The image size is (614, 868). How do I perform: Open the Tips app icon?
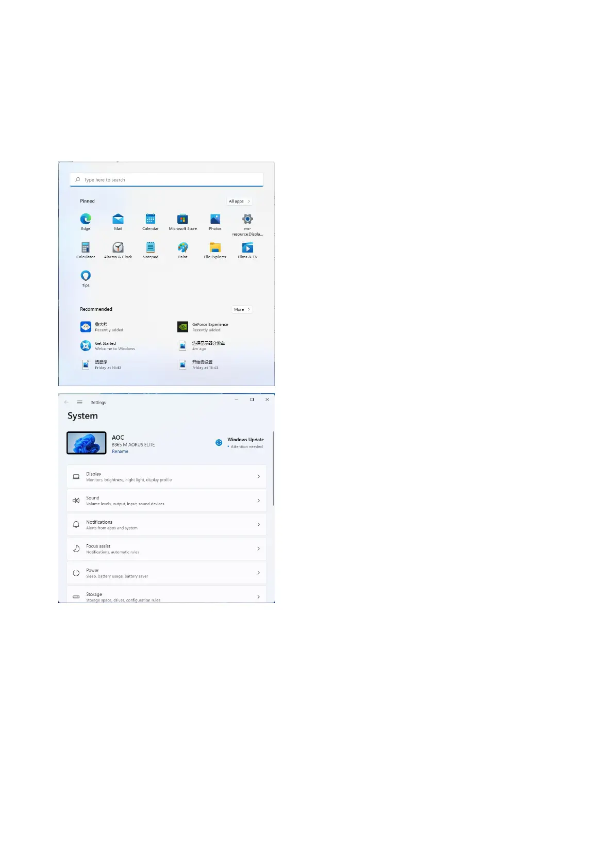click(86, 276)
